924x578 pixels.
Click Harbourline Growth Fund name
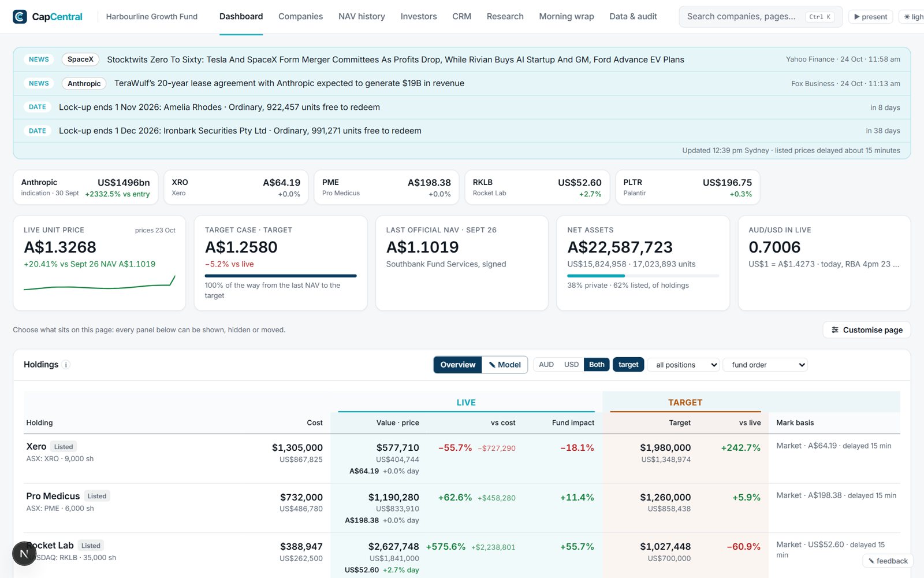(152, 17)
